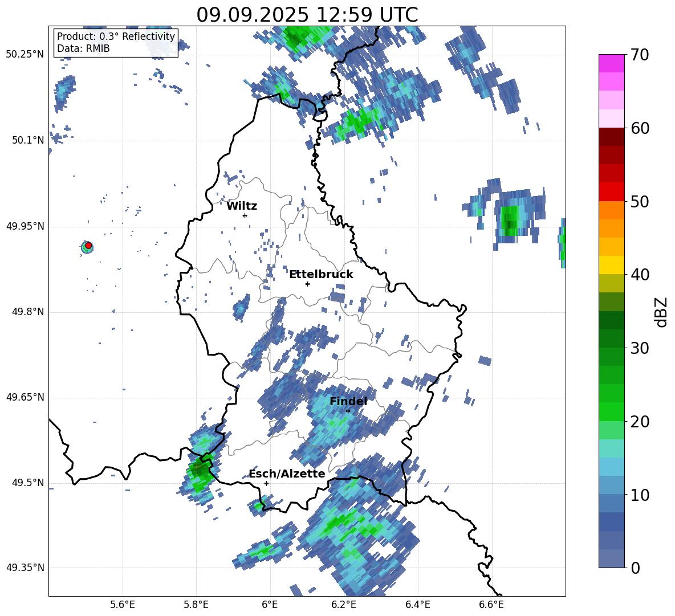Click the Wiltz city label
Viewport: 675px width, 616px height.
tap(242, 206)
